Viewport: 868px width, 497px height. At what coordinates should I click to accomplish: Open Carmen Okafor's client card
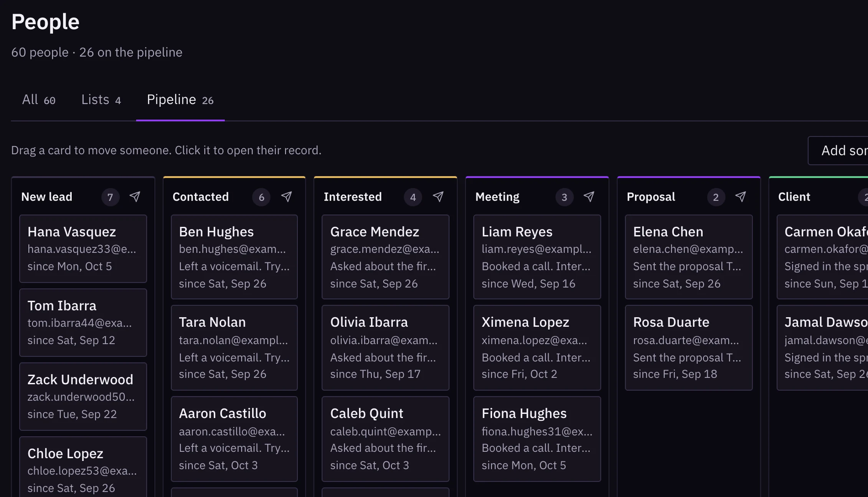822,257
